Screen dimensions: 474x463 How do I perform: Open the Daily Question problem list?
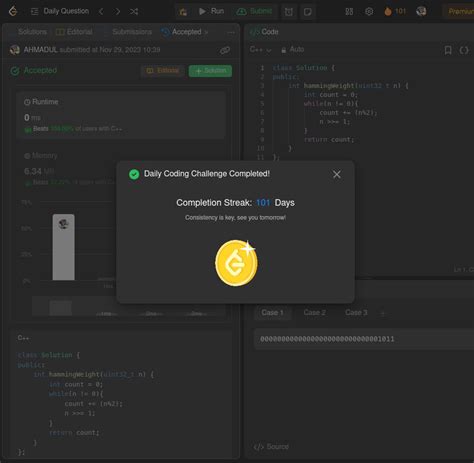click(60, 11)
